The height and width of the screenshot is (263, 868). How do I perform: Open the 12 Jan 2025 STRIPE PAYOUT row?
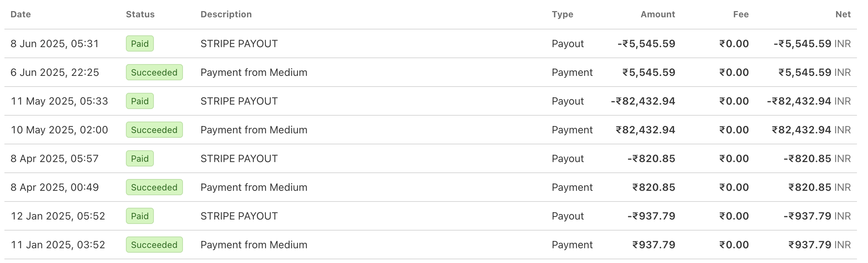tap(431, 216)
